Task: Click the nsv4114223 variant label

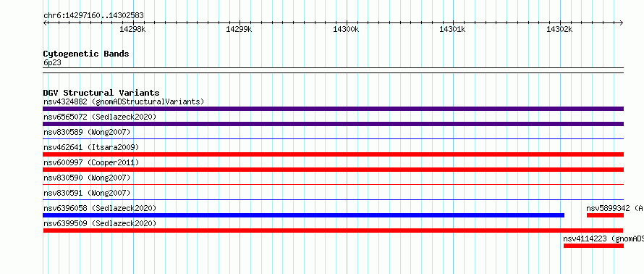Action: point(603,238)
